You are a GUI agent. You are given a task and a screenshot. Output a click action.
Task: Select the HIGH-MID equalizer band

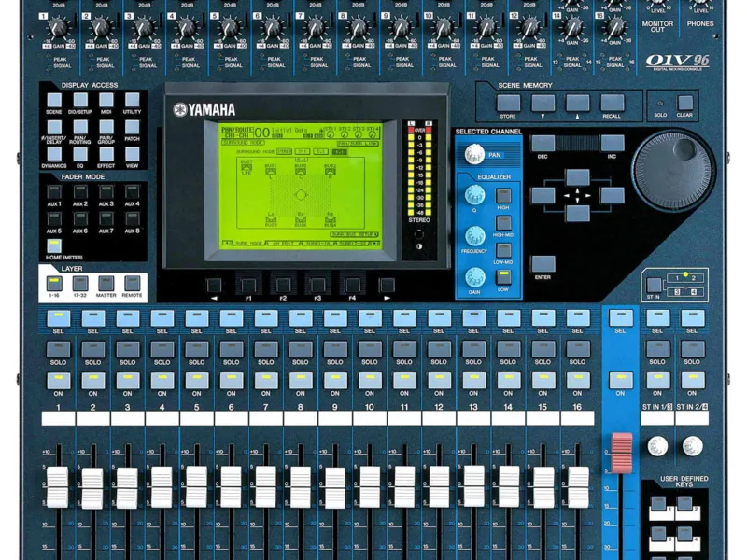pyautogui.click(x=503, y=223)
